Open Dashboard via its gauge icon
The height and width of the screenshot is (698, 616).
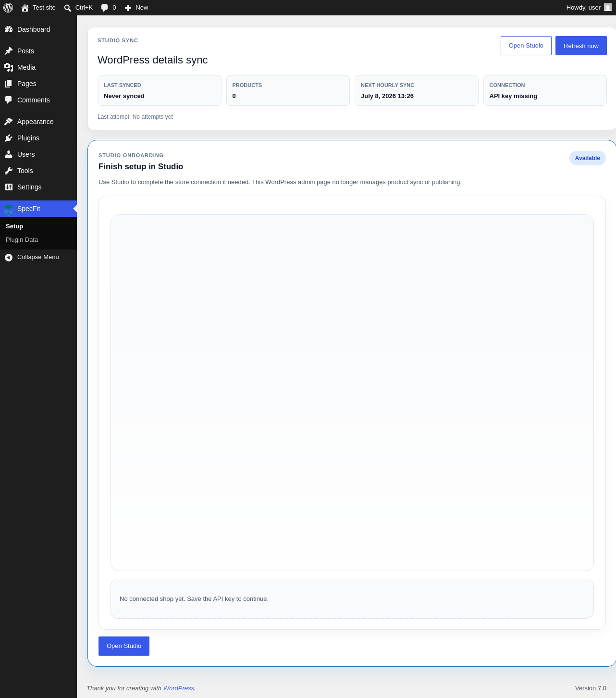click(9, 29)
